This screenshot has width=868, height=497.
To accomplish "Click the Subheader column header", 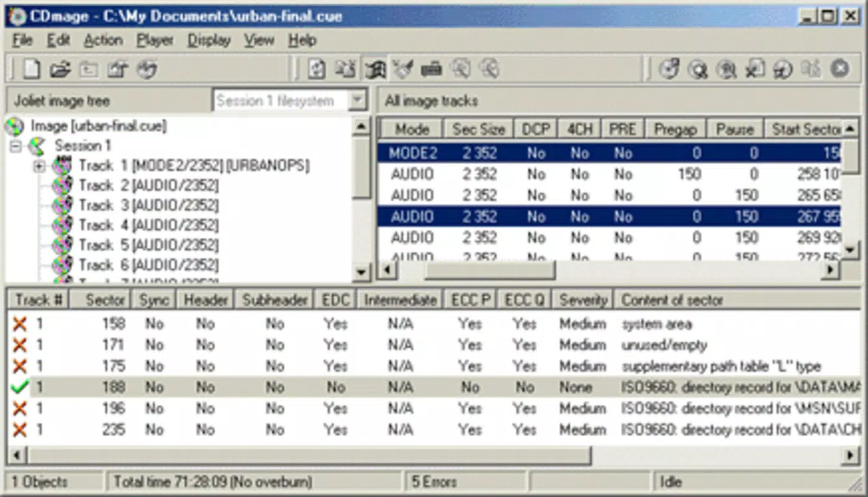I will [x=274, y=300].
